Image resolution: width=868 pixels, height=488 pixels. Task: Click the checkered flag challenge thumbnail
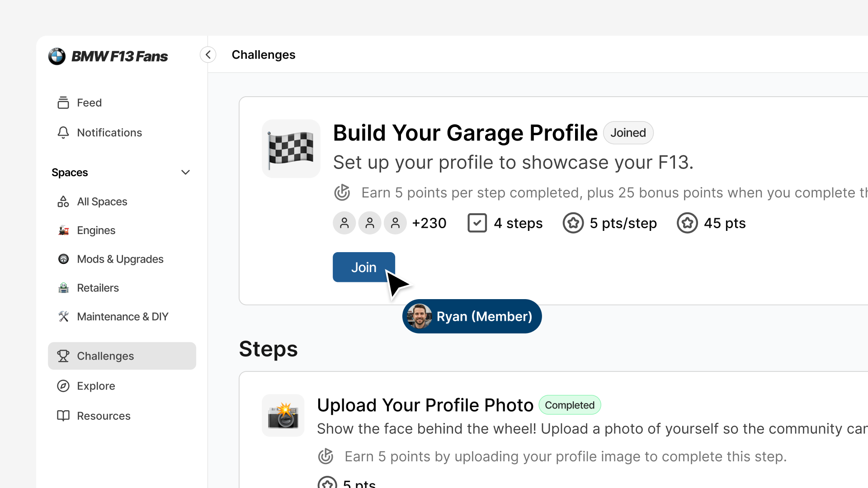point(291,148)
